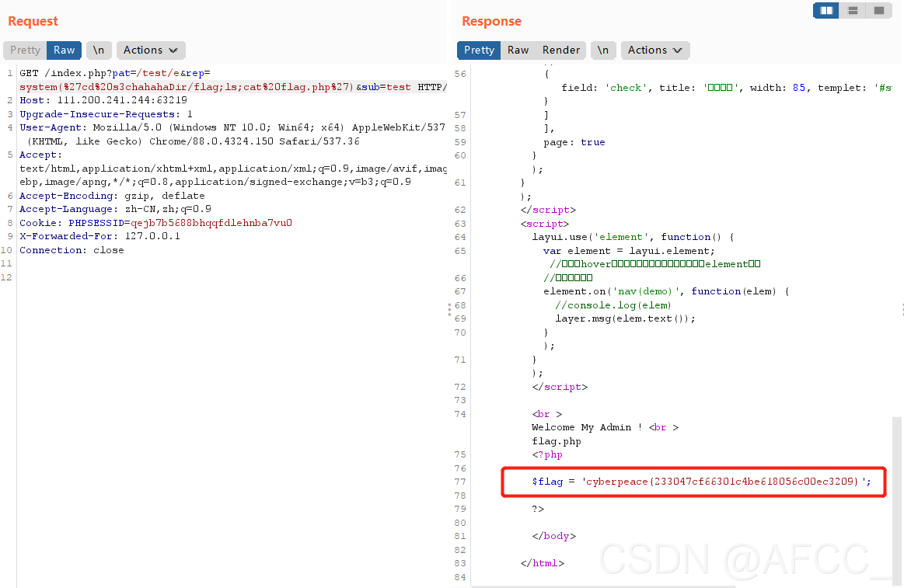Click the <?php opening tag line
This screenshot has width=904, height=588.
547,454
